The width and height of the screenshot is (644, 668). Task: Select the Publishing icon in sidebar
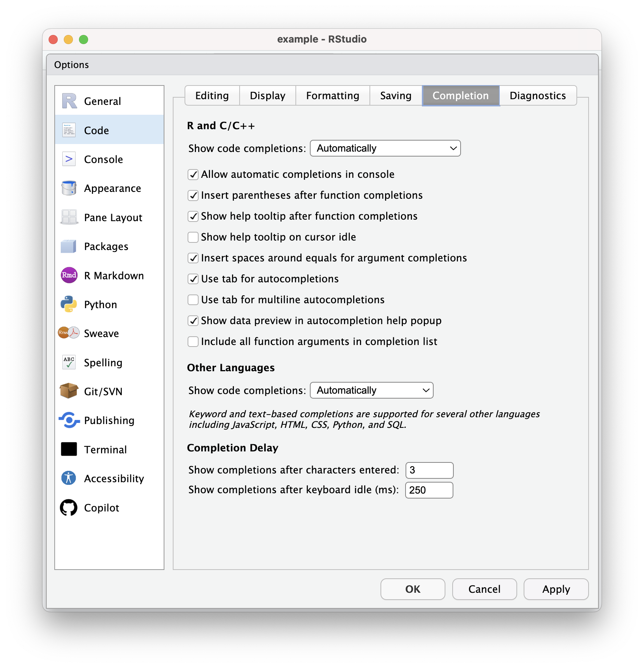(x=69, y=420)
